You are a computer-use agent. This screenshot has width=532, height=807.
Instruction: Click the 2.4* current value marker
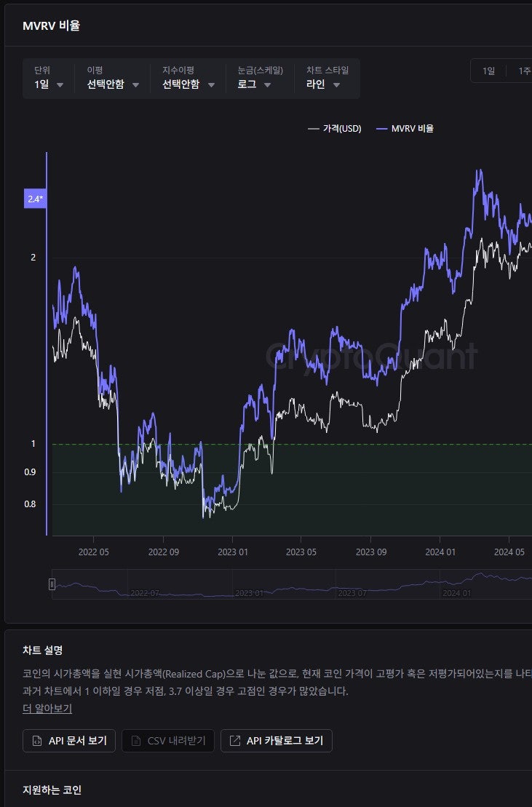(35, 199)
